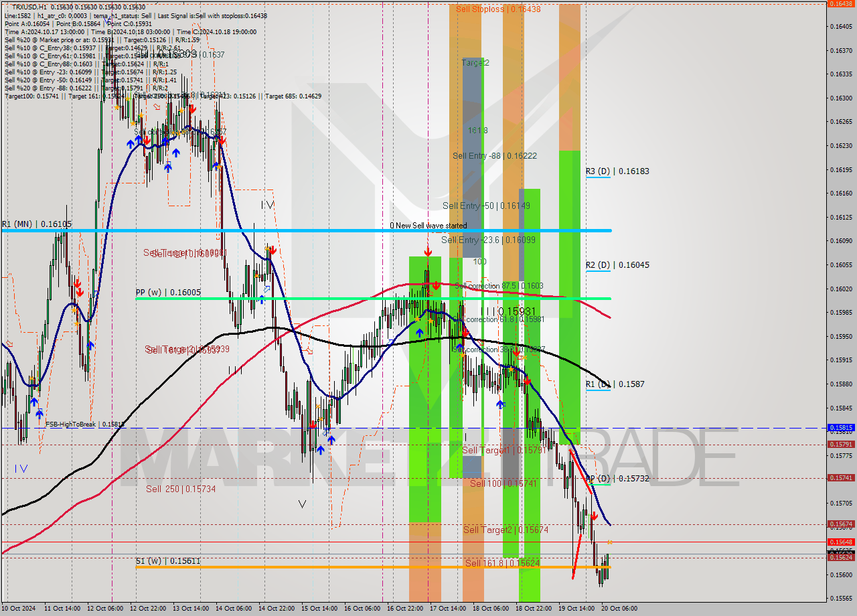The width and height of the screenshot is (857, 616).
Task: Click the '10 Oct 2024' time axis label
Action: pyautogui.click(x=19, y=609)
